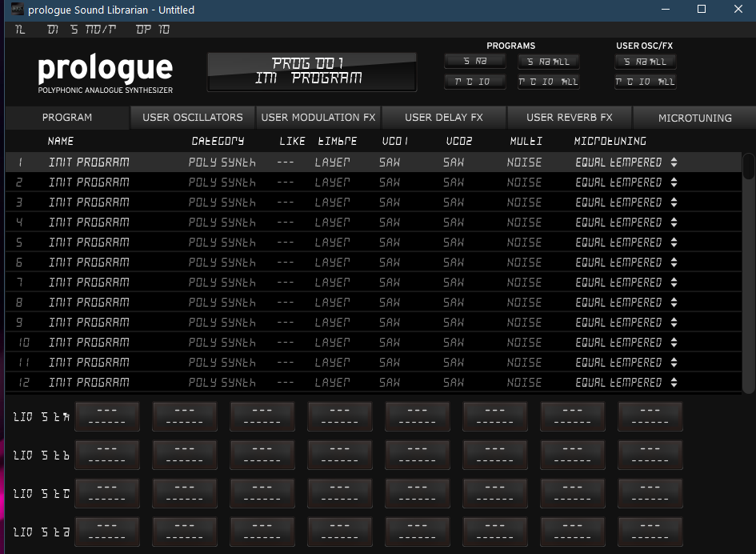Click the PROGRAMS Receive button

coord(475,82)
